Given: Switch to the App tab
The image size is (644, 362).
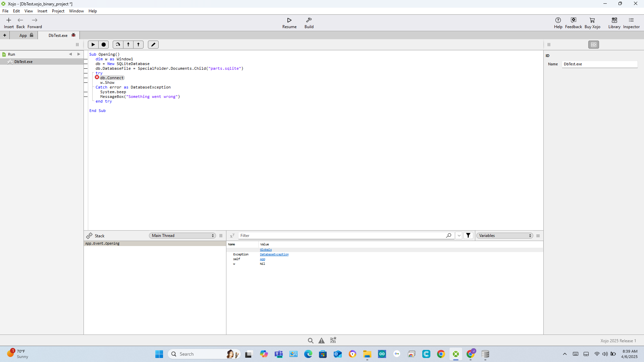Looking at the screenshot, I should point(23,35).
